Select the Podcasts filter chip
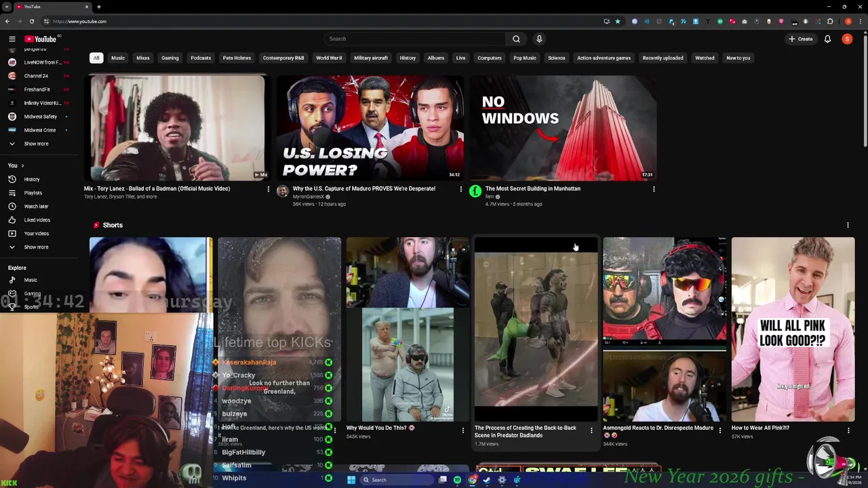 201,58
